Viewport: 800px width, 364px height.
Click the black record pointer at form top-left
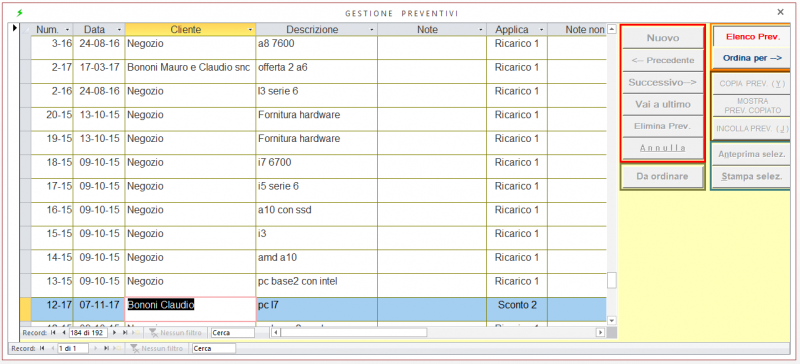coord(14,28)
